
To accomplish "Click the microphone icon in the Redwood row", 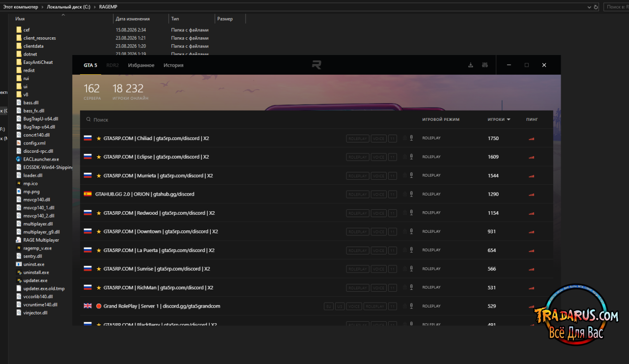I will pos(411,213).
